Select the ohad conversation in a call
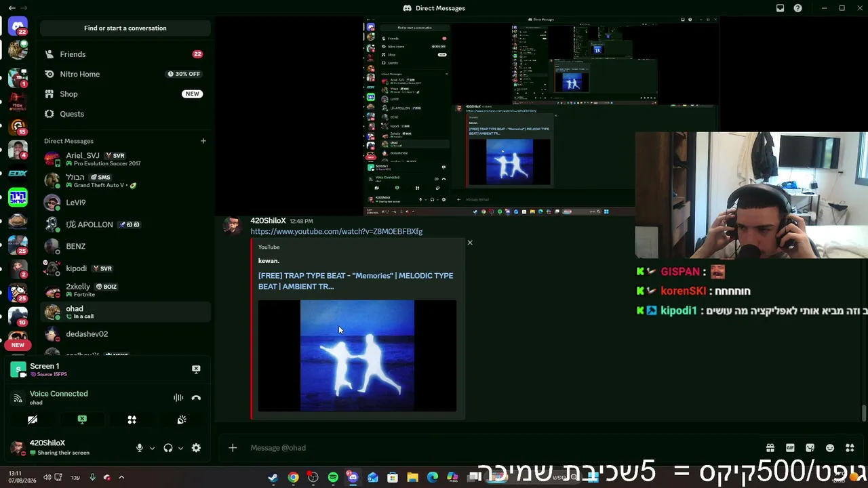The width and height of the screenshot is (868, 488). [125, 312]
